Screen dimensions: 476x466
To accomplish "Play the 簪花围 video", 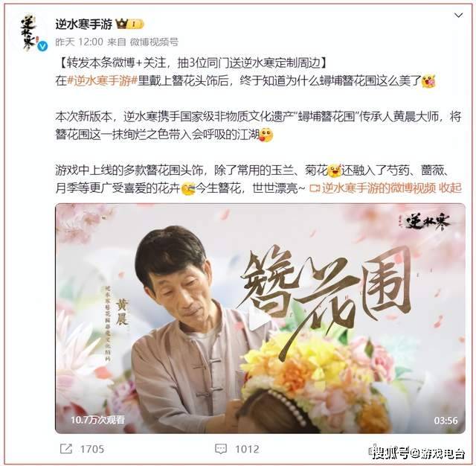I will tap(260, 318).
